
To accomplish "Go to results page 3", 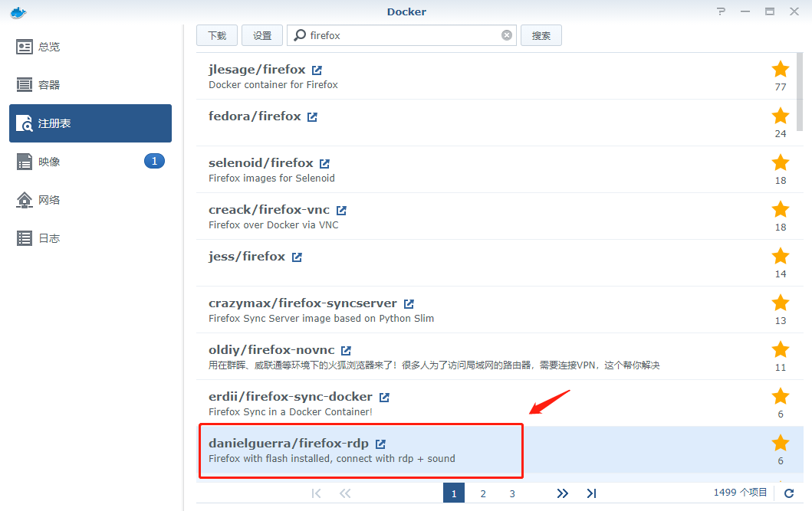I will point(512,493).
